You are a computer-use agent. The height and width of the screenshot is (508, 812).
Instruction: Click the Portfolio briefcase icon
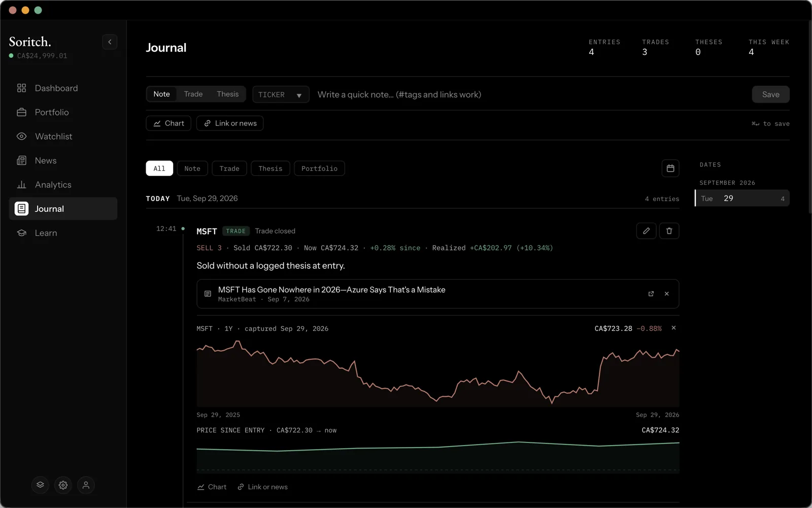(21, 112)
